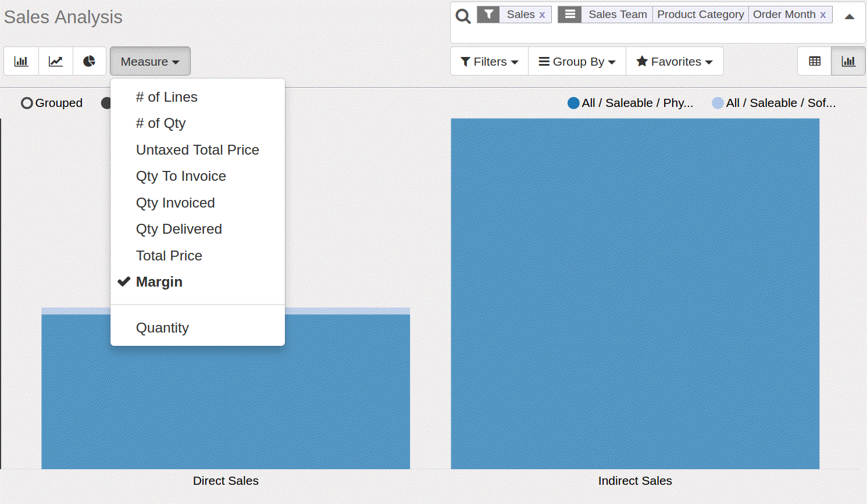Switch to graph view
Screen dimensions: 867x504
[x=848, y=61]
